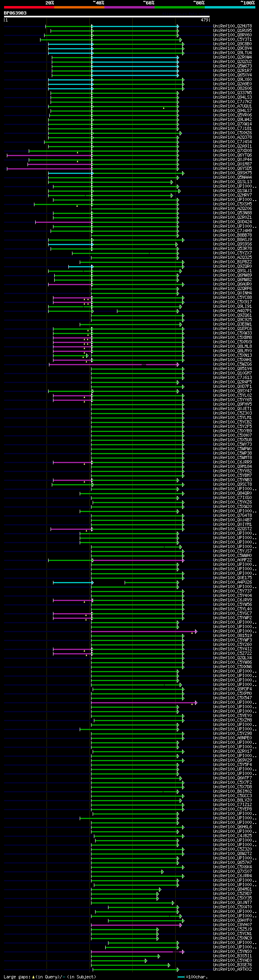Image resolution: width=259 pixels, height=980 pixels.
Task: Click the cyan ~100% identity legend segment
Action: [x=230, y=7]
